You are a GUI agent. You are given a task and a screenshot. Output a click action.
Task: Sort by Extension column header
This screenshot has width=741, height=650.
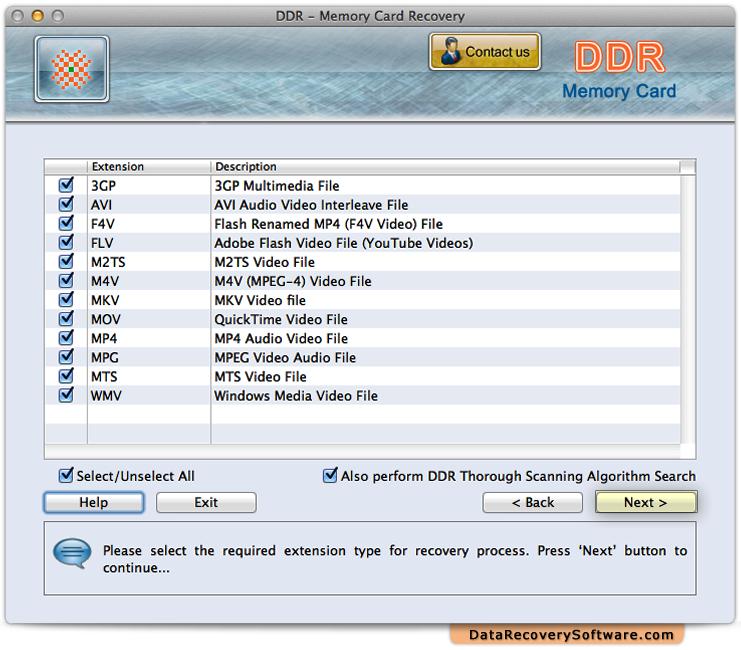[149, 166]
